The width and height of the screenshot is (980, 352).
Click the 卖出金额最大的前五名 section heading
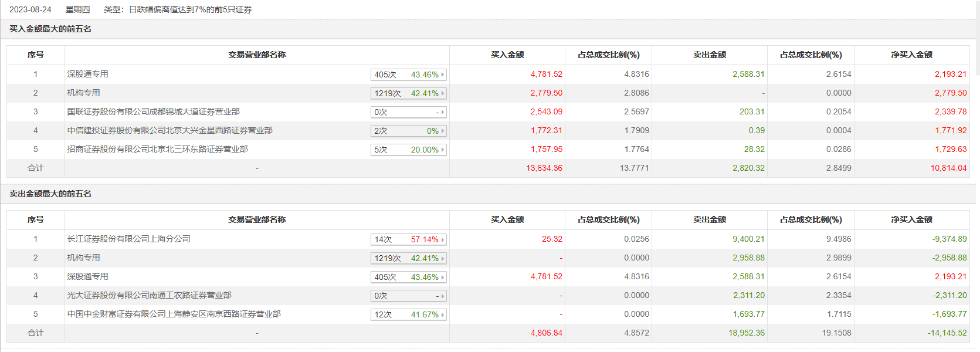click(x=50, y=194)
